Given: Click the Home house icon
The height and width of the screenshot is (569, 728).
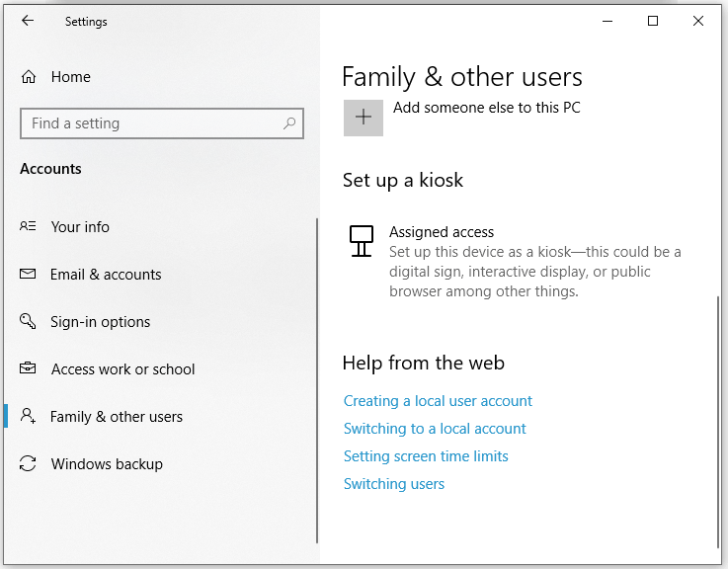Looking at the screenshot, I should 29,77.
